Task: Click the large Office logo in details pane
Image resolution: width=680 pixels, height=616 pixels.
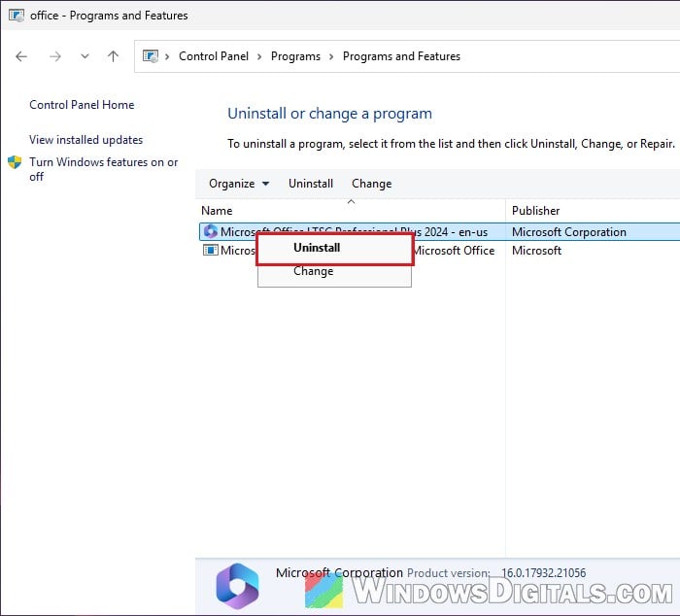Action: [x=237, y=586]
